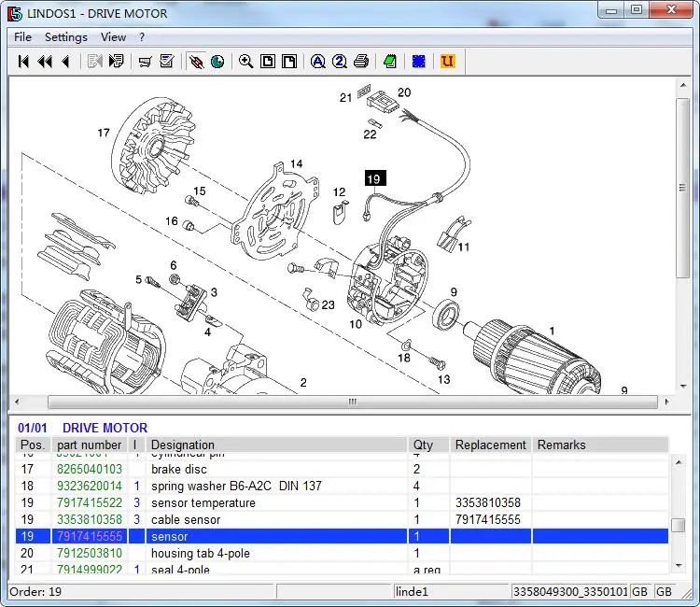Select highlighted part number 7917415555

tap(90, 536)
